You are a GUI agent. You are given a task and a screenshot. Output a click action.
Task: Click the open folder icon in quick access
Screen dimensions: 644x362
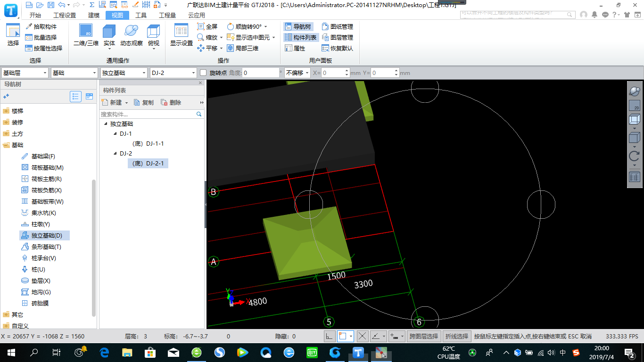(x=40, y=5)
